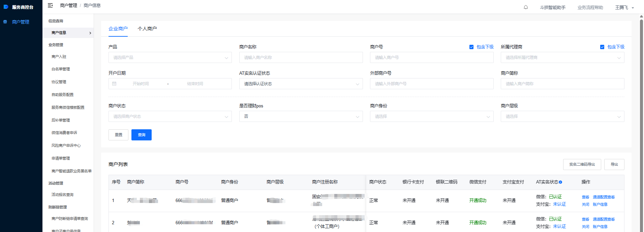Switch to the 企业商户 tab

118,29
